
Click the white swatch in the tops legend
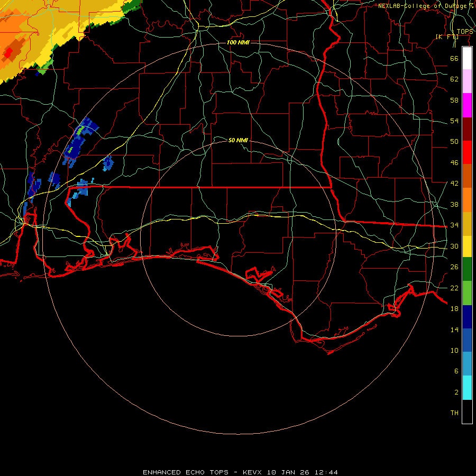click(x=467, y=58)
